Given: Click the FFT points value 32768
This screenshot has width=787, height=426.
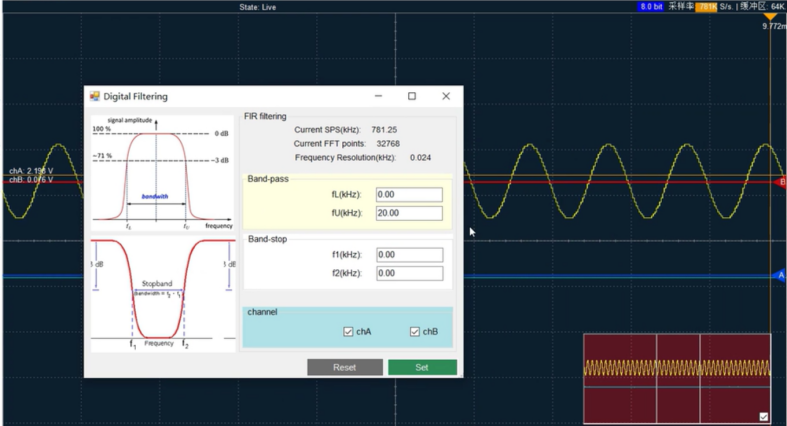Looking at the screenshot, I should [388, 144].
